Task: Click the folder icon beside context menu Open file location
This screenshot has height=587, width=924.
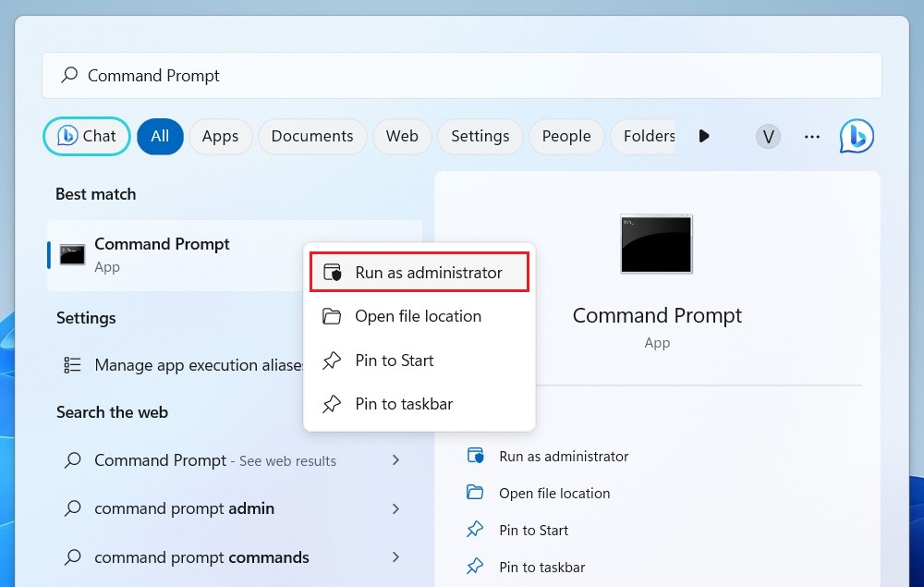Action: click(x=332, y=316)
